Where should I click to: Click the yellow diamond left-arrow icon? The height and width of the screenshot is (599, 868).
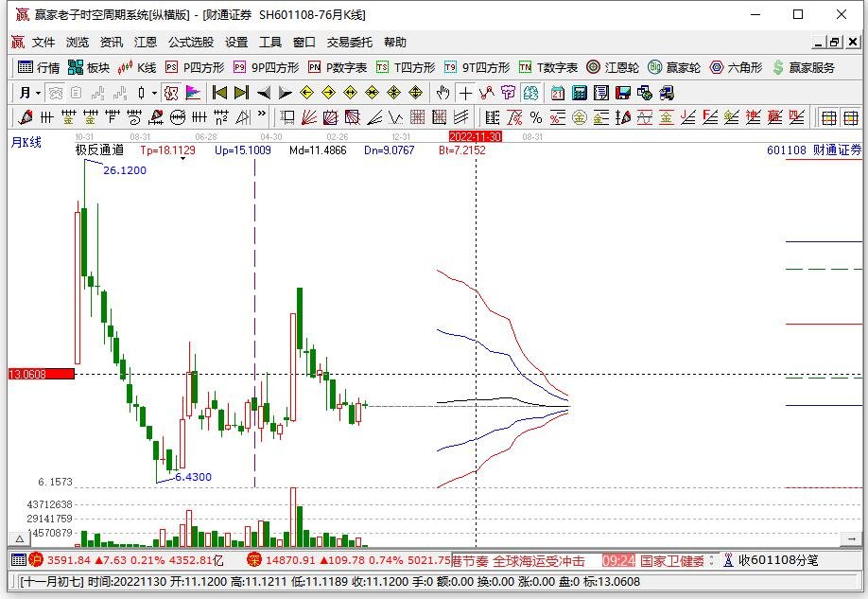click(x=306, y=93)
